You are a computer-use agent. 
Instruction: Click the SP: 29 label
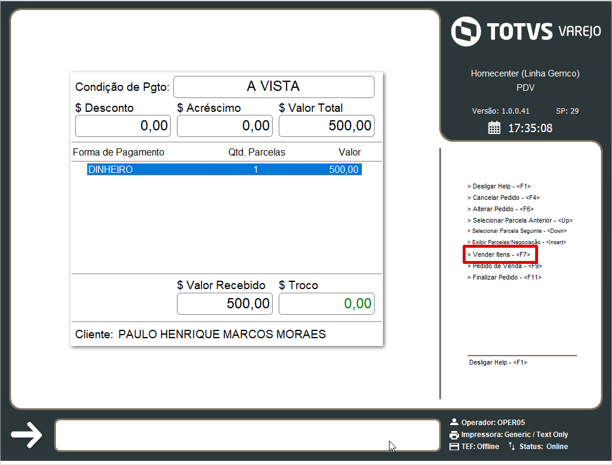(567, 111)
